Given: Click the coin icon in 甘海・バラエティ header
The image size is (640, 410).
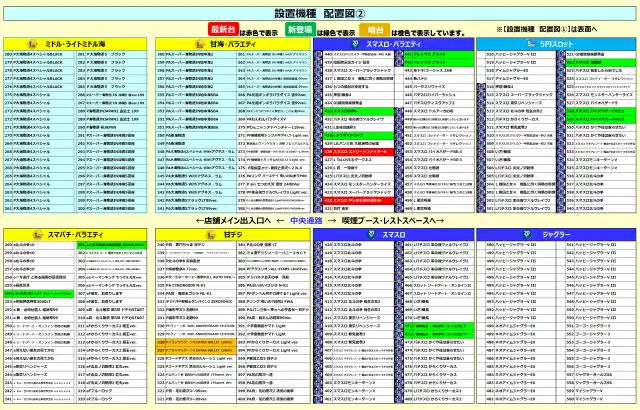Looking at the screenshot, I should [200, 44].
